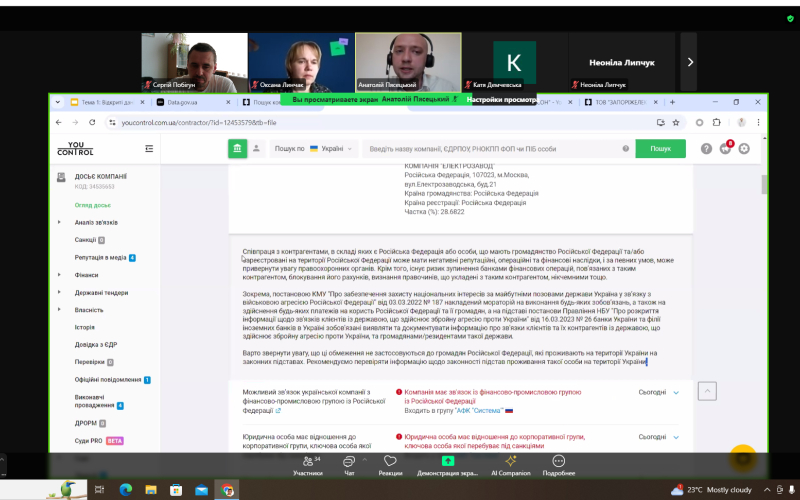Switch to 'ТОВ ЗАПОРІЖЕЛЕ...' browser tab
Screen dimensions: 800x500
(620, 102)
